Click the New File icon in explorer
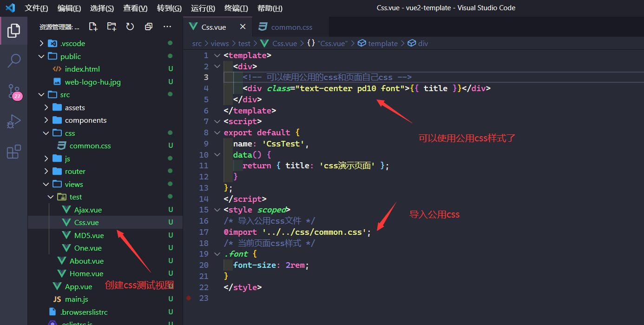 point(93,27)
